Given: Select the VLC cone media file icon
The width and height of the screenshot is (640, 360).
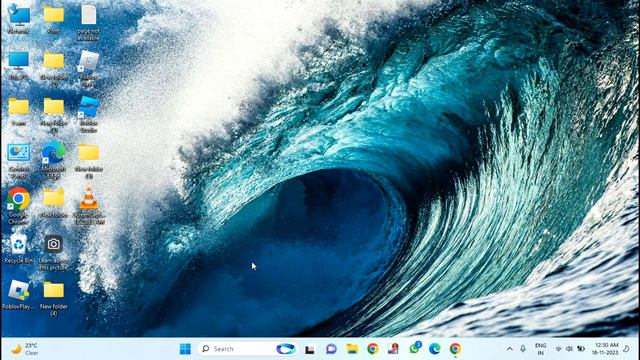Looking at the screenshot, I should (89, 205).
